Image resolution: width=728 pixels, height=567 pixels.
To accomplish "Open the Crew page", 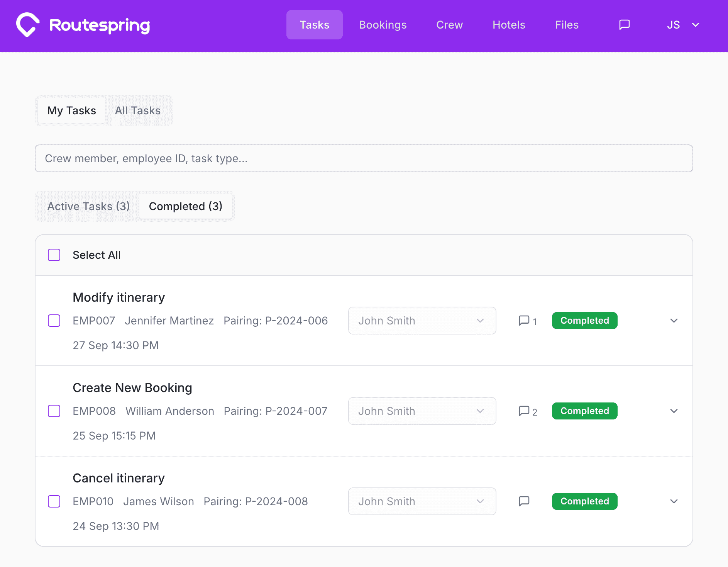I will 449,25.
